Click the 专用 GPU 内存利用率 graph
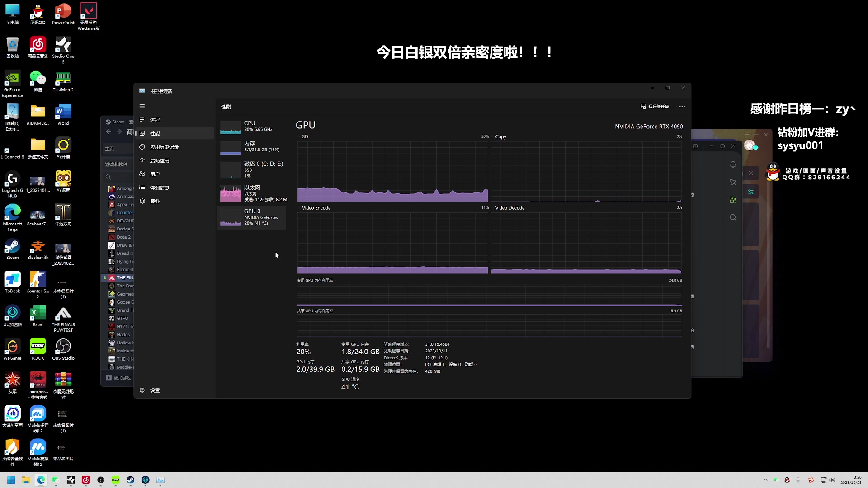Screen dimensions: 868x488 [x=489, y=296]
